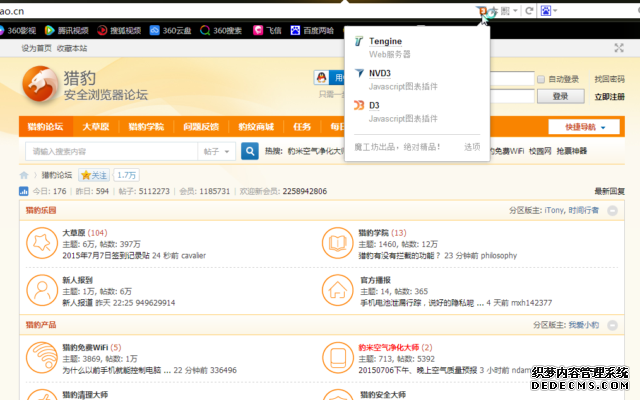The height and width of the screenshot is (400, 640).
Task: Open the 腾讯视频 bookmark
Action: [x=67, y=31]
